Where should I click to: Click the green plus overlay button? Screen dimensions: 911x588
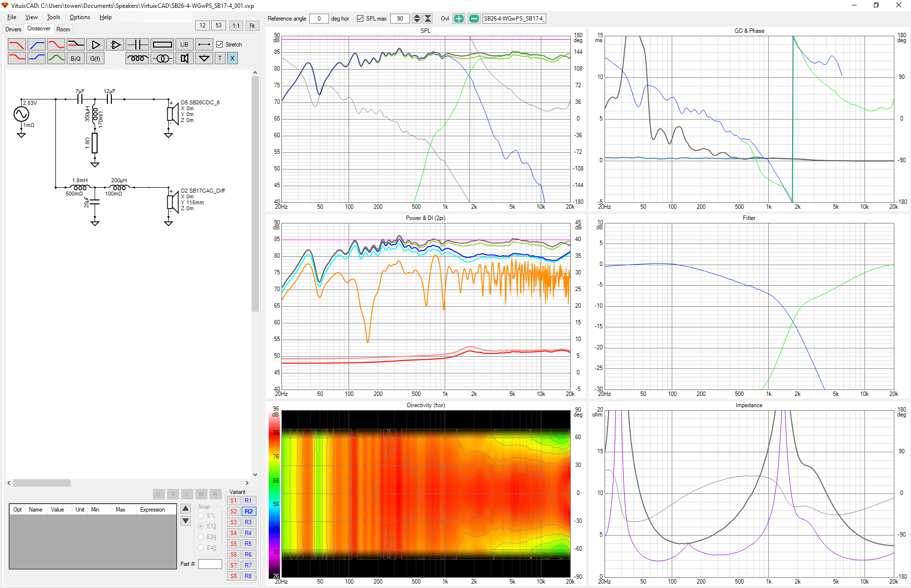tap(458, 19)
